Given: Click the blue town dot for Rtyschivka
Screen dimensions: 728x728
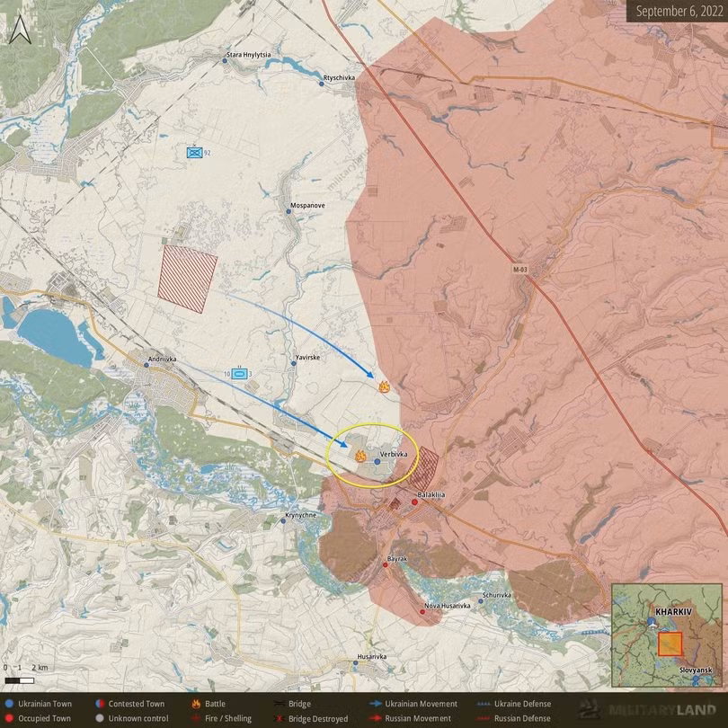Looking at the screenshot, I should pyautogui.click(x=321, y=84).
